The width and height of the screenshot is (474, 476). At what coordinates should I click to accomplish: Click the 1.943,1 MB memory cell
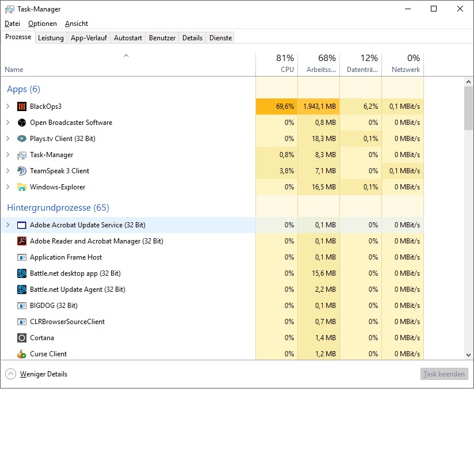319,106
